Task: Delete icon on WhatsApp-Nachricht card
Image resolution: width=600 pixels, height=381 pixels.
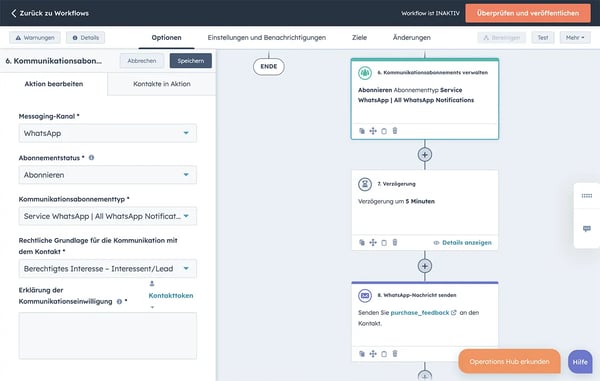Action: point(395,353)
